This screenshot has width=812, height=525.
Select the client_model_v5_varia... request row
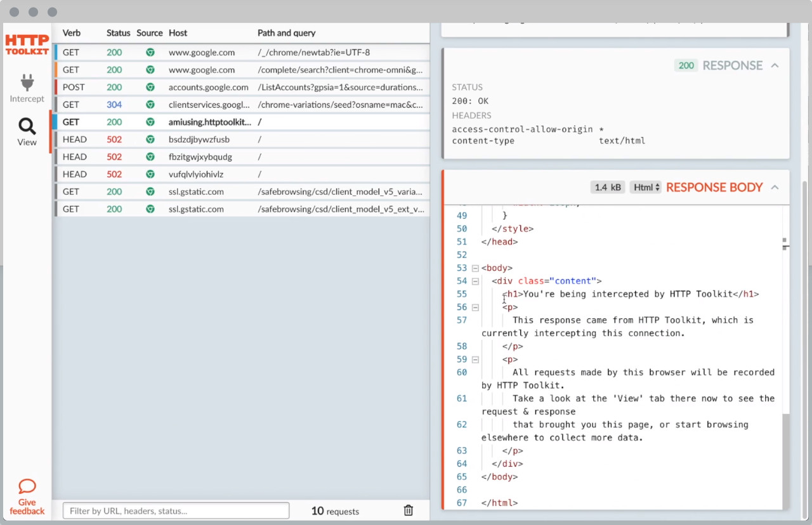coord(242,191)
